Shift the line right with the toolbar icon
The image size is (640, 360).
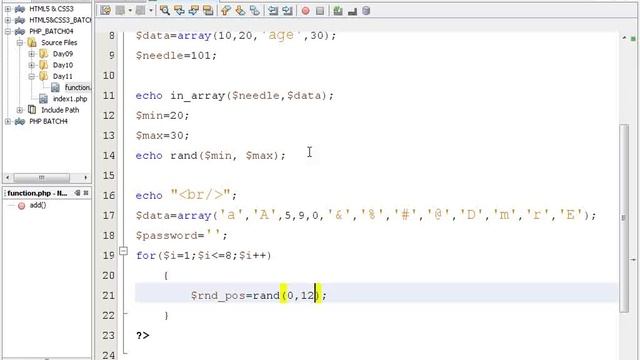click(287, 11)
